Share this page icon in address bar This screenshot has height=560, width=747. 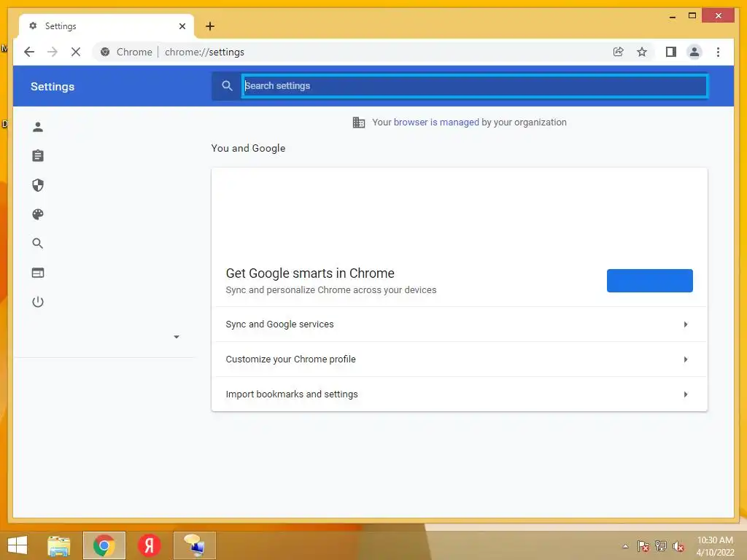click(619, 52)
